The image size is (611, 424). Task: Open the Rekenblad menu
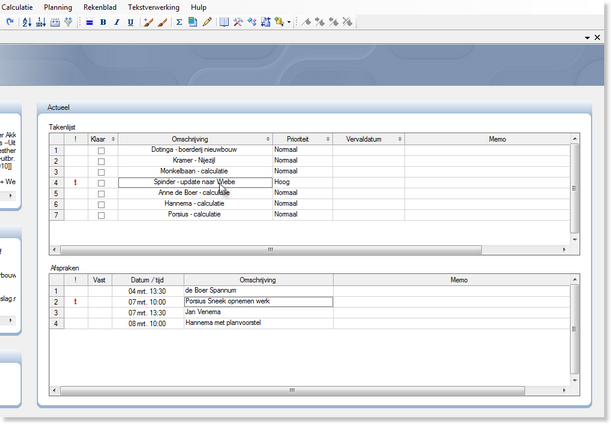100,7
